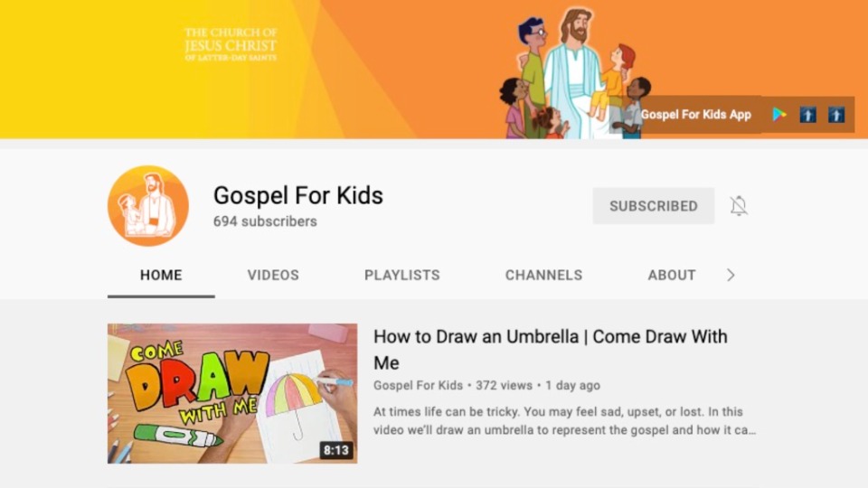Image resolution: width=868 pixels, height=488 pixels.
Task: Toggle the SUBSCRIBED button
Action: tap(653, 206)
